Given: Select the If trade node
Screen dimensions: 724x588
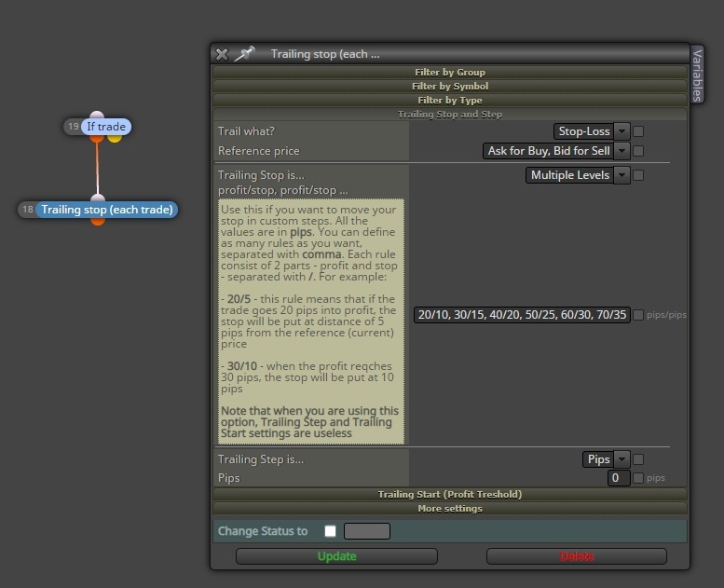Looking at the screenshot, I should 106,127.
